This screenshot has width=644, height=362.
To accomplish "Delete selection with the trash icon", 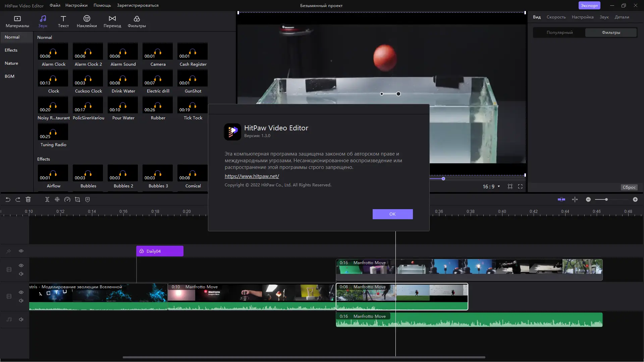I will click(28, 199).
